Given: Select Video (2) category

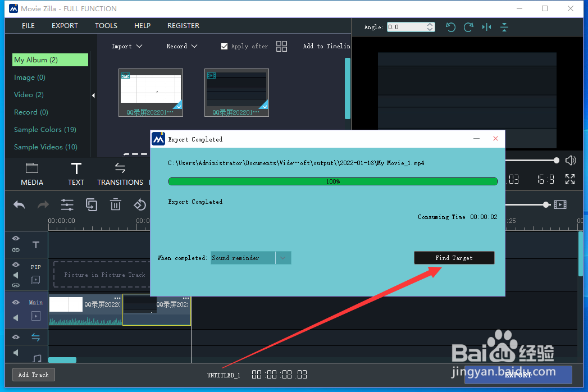Looking at the screenshot, I should coord(29,94).
